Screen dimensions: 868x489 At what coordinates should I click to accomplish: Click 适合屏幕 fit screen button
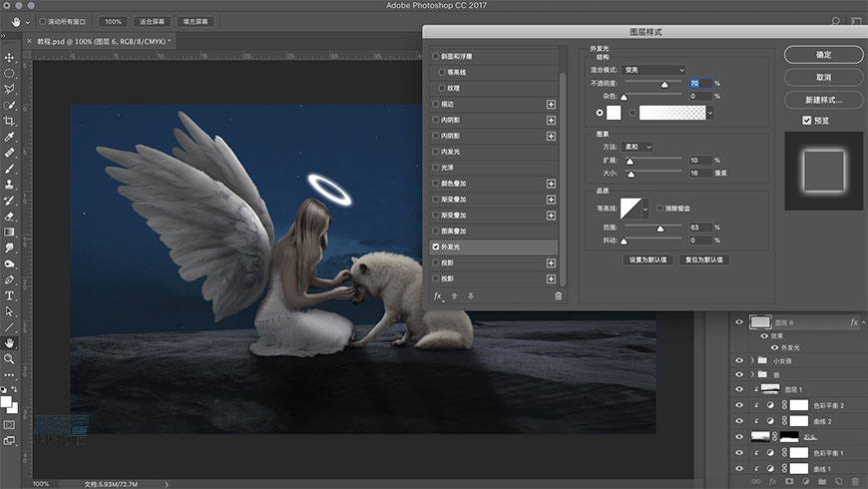point(152,22)
